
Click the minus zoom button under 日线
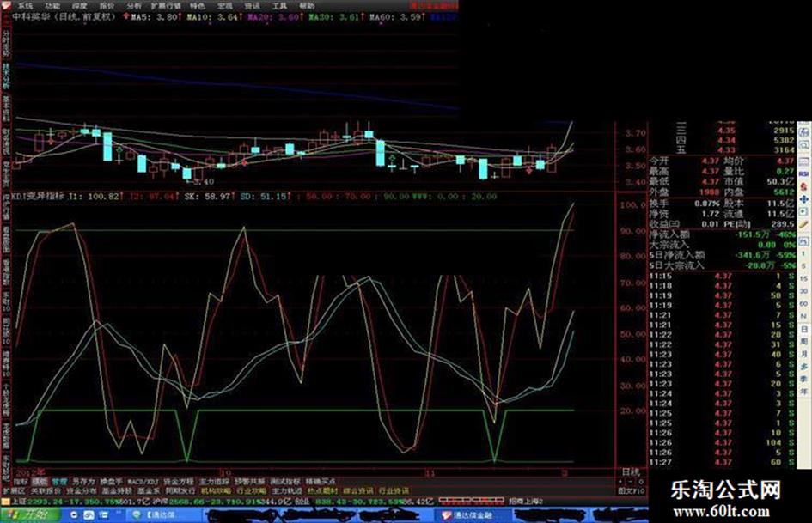(x=632, y=482)
